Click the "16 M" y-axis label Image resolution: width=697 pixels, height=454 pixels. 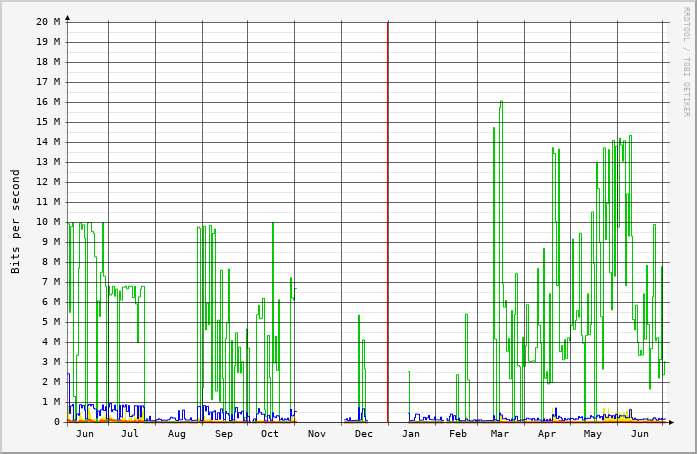(48, 102)
